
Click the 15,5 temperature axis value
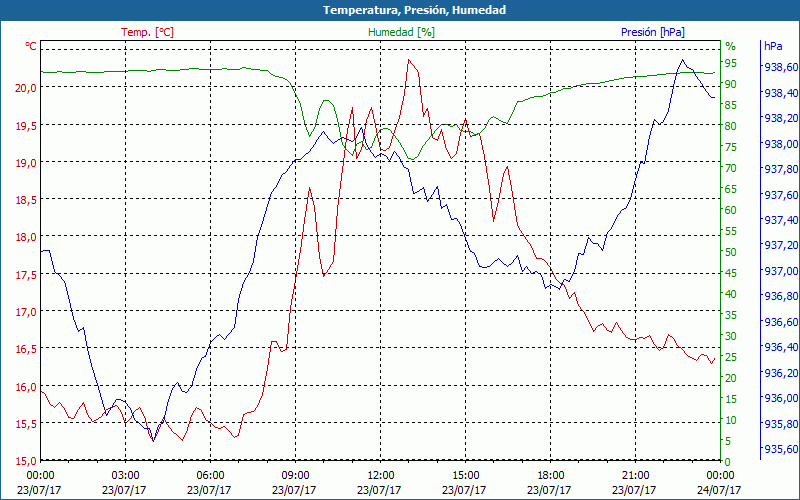(26, 424)
